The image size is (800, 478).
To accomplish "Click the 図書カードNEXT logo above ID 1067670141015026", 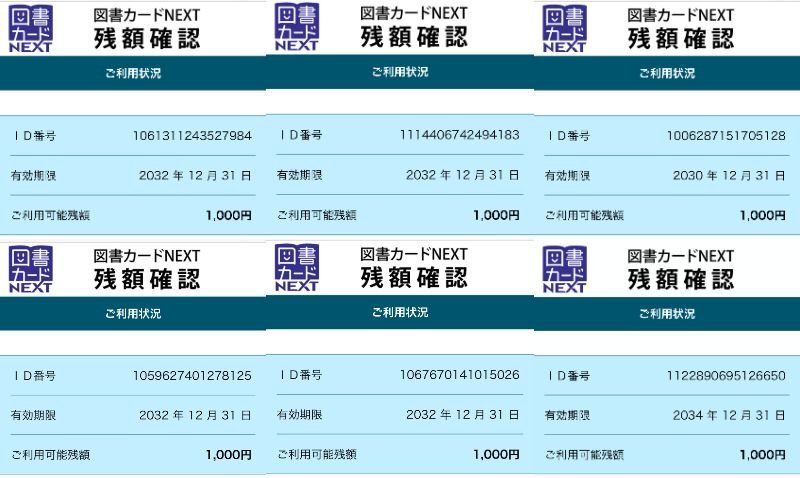I will [x=297, y=268].
